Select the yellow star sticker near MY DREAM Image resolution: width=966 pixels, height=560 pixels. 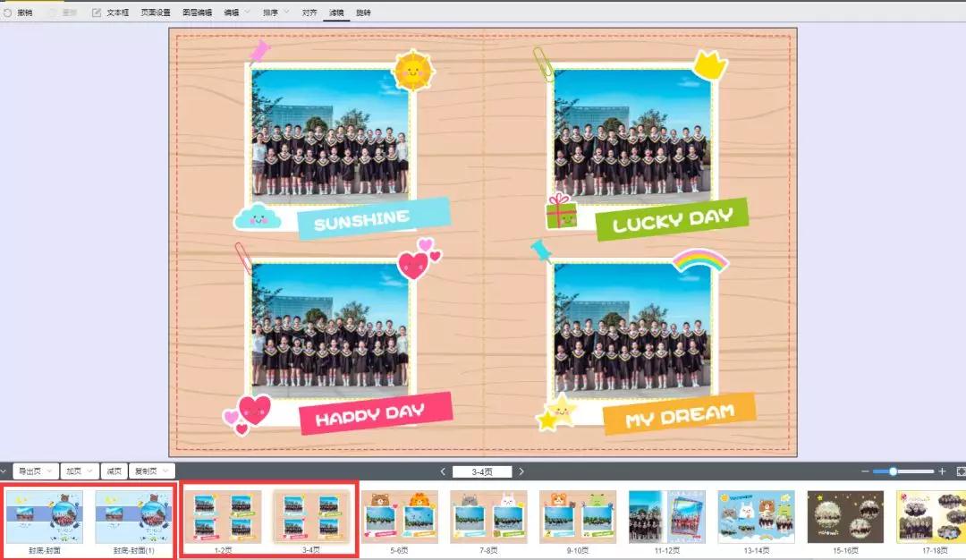[556, 412]
